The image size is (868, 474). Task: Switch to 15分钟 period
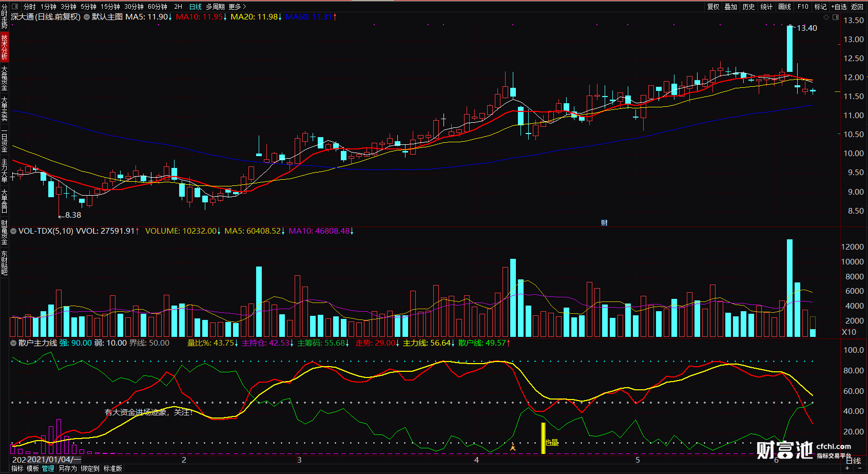(x=110, y=7)
